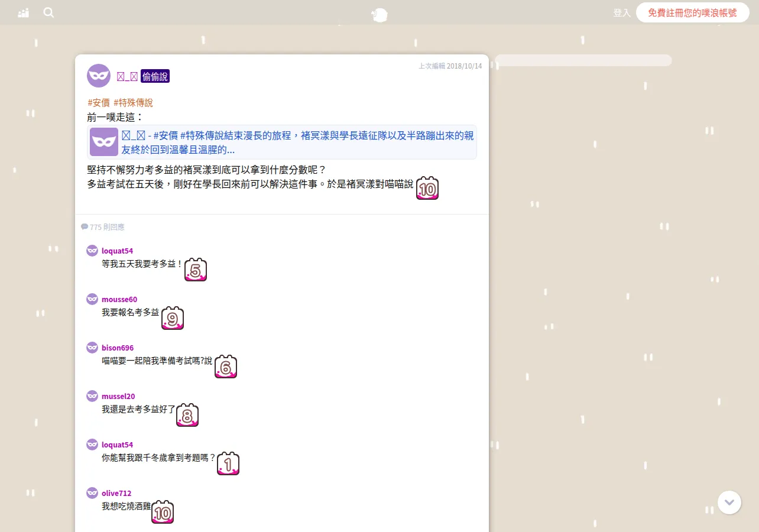759x532 pixels.
Task: Jump down with the round chevron button
Action: (x=729, y=502)
